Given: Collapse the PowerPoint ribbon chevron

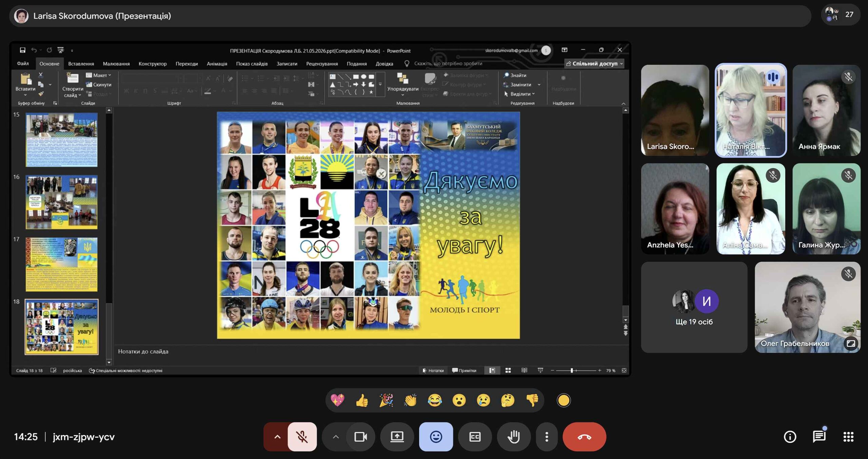Looking at the screenshot, I should pos(624,103).
